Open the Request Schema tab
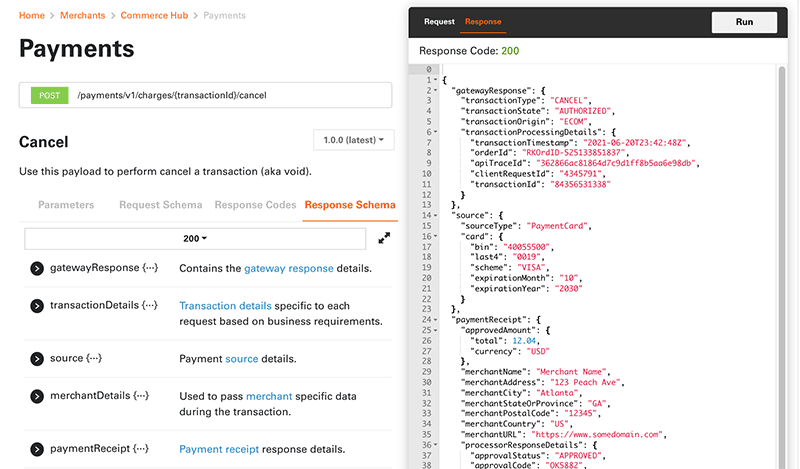Viewport: 800px width, 469px height. click(162, 205)
